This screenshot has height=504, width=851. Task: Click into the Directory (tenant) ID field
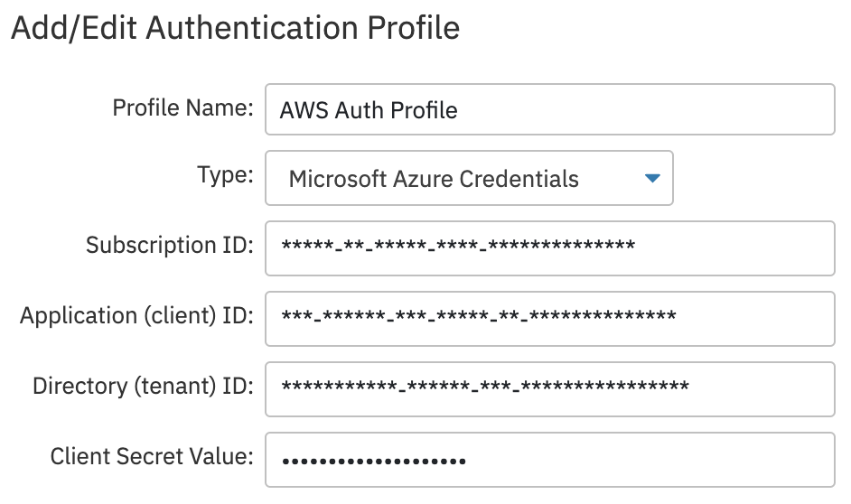(x=550, y=389)
